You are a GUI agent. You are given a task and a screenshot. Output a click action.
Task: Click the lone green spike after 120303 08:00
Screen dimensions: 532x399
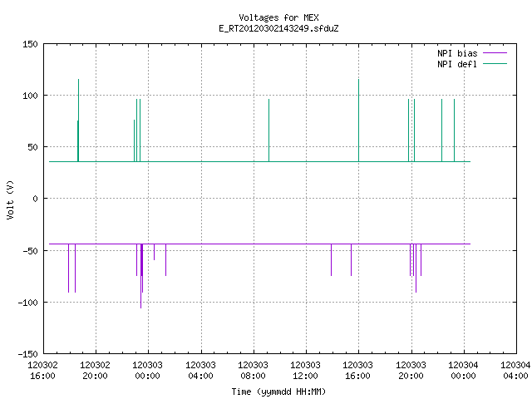(269, 131)
